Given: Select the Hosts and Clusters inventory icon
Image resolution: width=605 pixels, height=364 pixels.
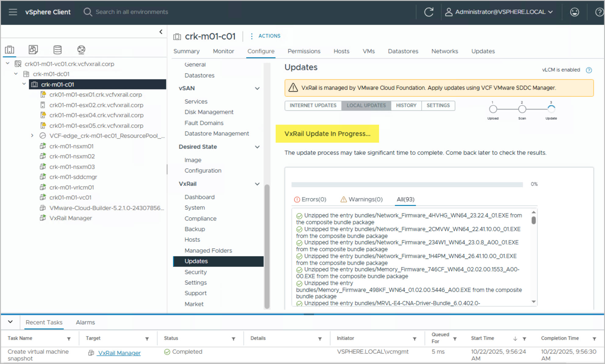Looking at the screenshot, I should (x=9, y=49).
